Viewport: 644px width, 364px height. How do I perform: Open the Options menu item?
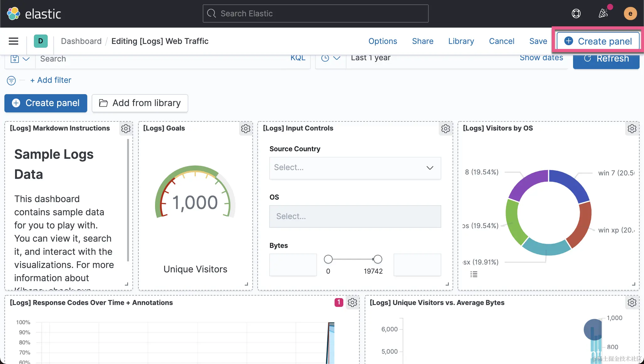click(383, 41)
